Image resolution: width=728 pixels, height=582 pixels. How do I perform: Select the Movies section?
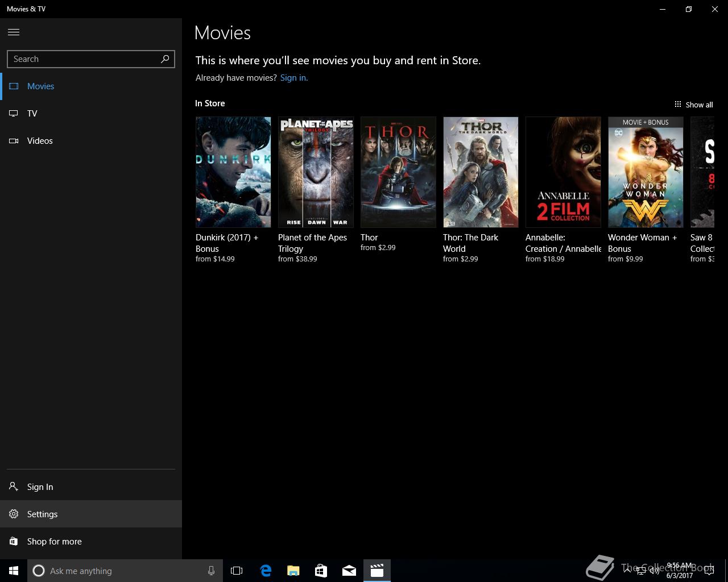(x=91, y=86)
